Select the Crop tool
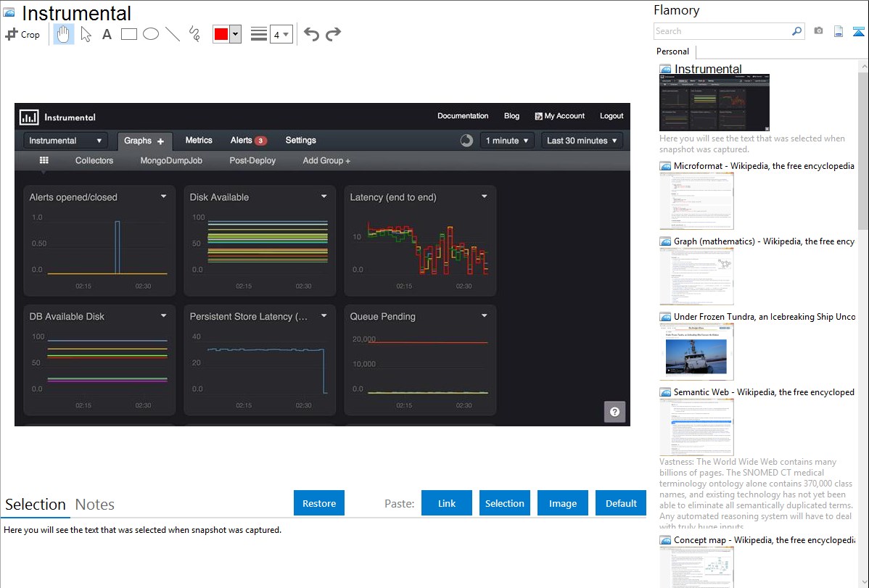The image size is (869, 588). (22, 34)
